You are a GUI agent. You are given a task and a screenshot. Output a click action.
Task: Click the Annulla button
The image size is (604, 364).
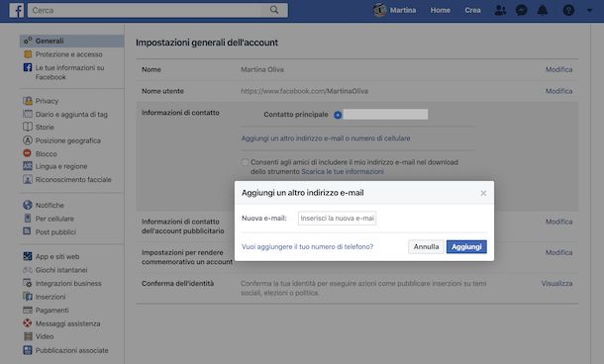426,246
